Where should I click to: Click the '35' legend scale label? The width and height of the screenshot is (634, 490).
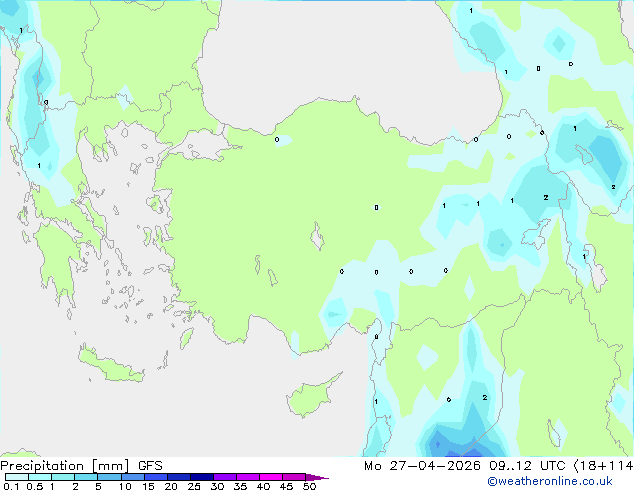pos(240,486)
